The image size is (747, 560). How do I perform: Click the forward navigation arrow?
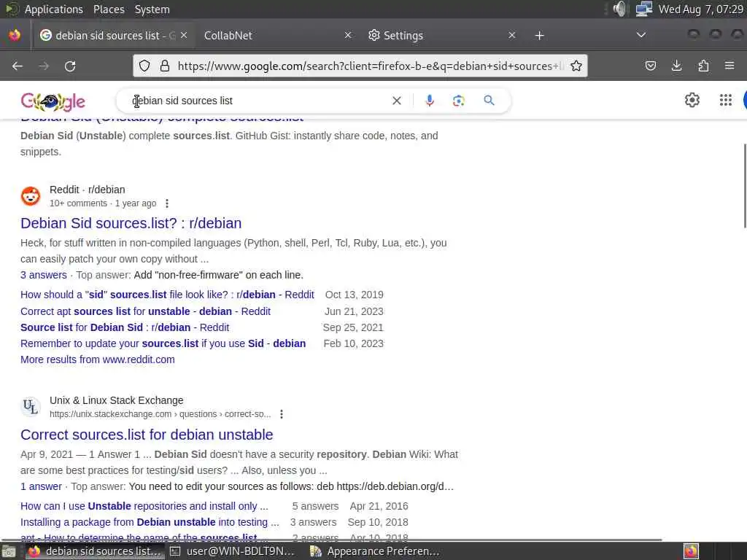point(44,66)
